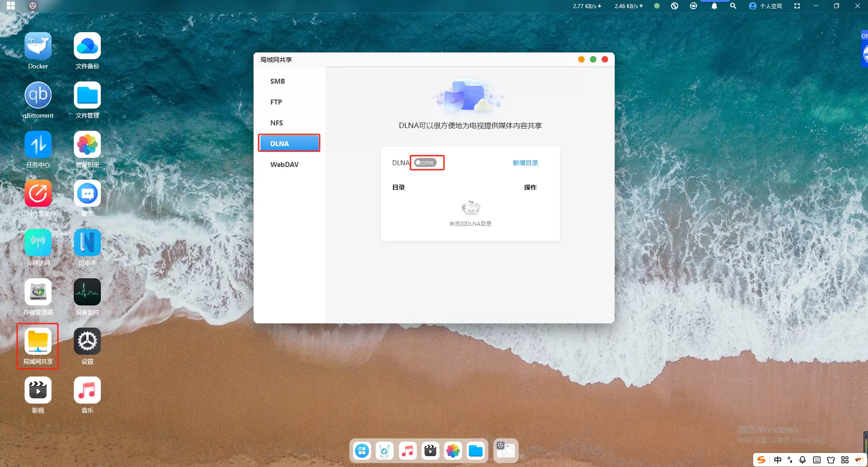Launch 设备监控 device monitor
Screen dimensions: 868x467
click(x=87, y=292)
